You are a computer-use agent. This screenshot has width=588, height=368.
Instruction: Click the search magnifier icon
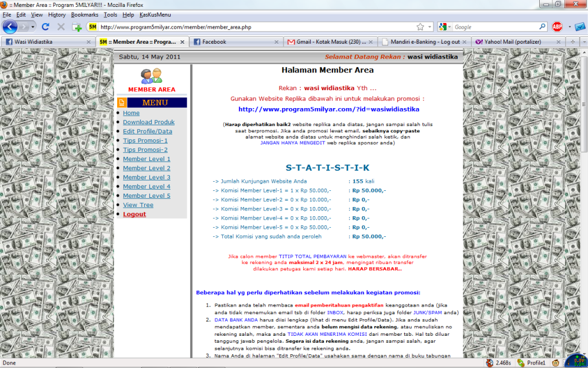pos(542,26)
